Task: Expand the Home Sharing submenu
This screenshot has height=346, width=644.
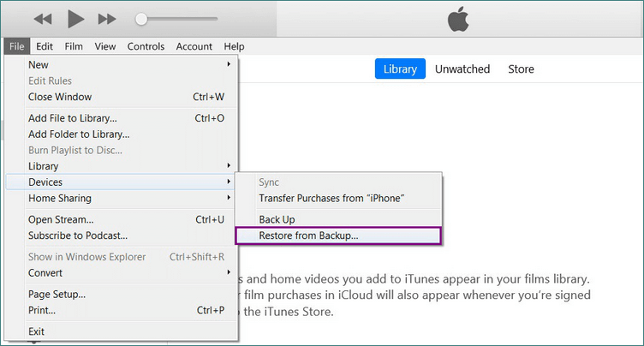Action: (x=121, y=199)
